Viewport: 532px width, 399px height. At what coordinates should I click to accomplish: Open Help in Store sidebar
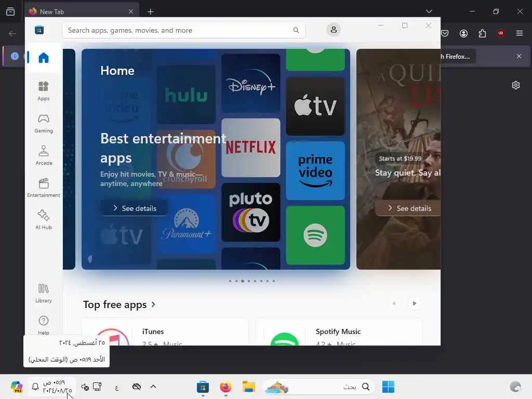coord(44,325)
